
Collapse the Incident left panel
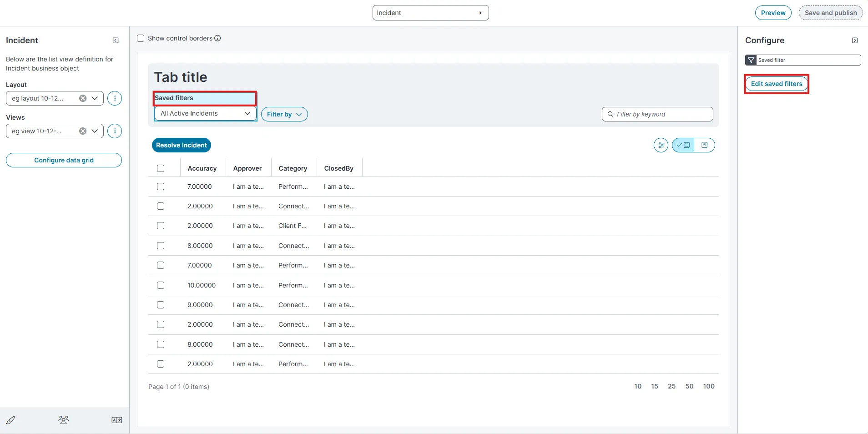[116, 40]
